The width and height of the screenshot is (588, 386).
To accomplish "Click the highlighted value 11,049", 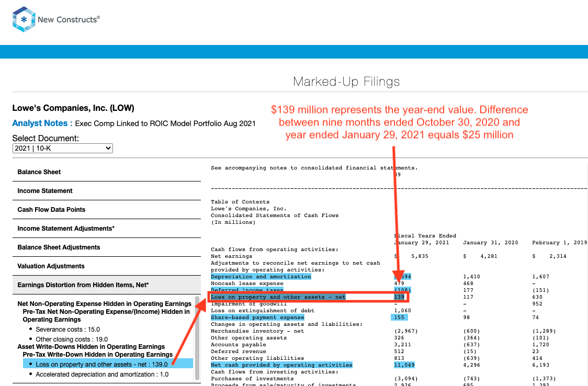I will 404,365.
